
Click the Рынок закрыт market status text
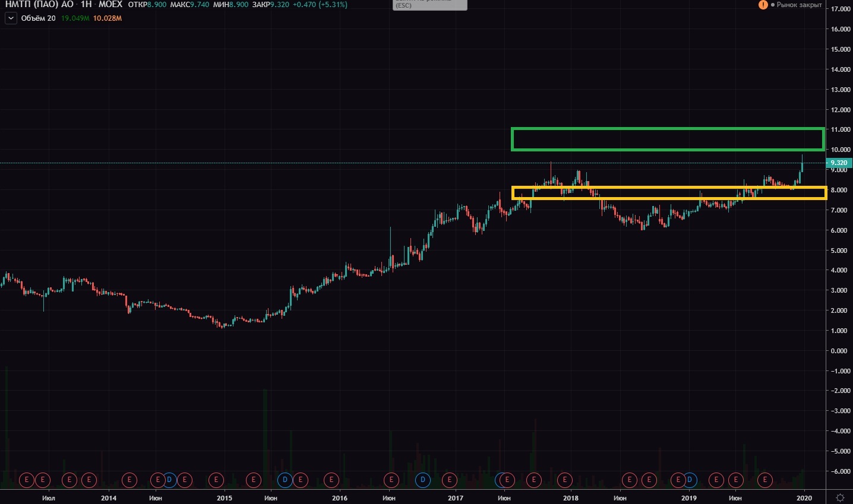(799, 5)
